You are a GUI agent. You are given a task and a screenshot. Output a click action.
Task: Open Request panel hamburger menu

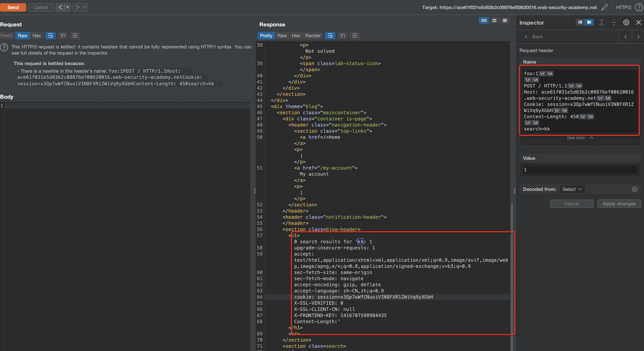(75, 36)
